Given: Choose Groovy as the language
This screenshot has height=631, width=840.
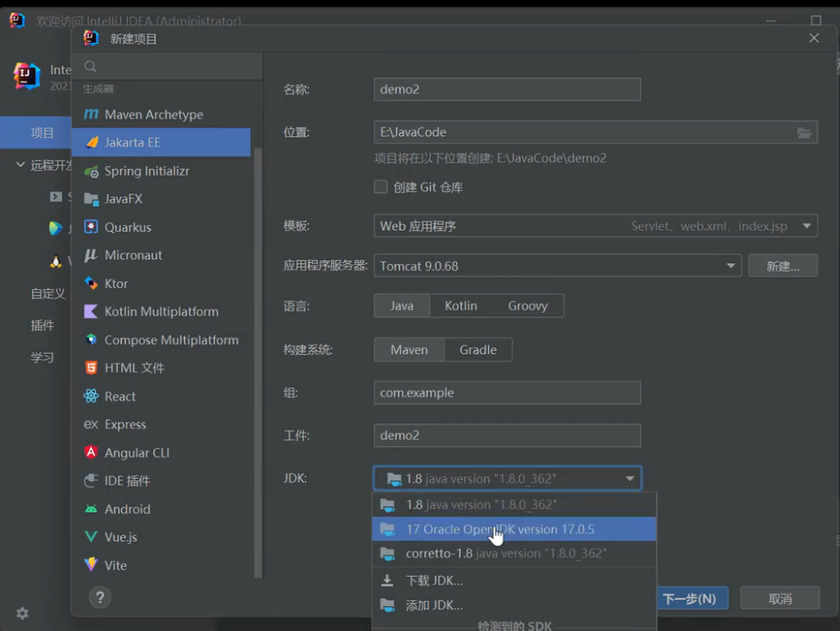Looking at the screenshot, I should (x=528, y=306).
